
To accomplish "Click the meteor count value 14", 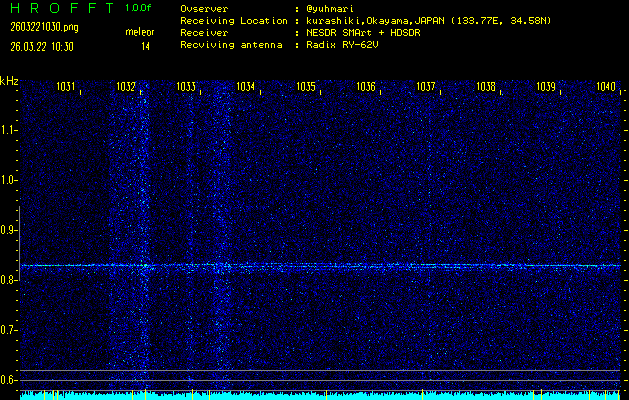I will (x=145, y=46).
